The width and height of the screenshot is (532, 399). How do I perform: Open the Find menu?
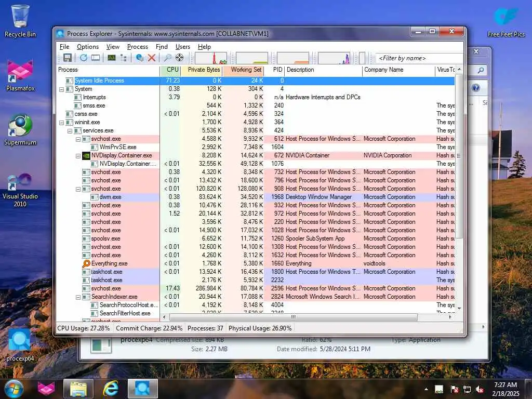162,47
